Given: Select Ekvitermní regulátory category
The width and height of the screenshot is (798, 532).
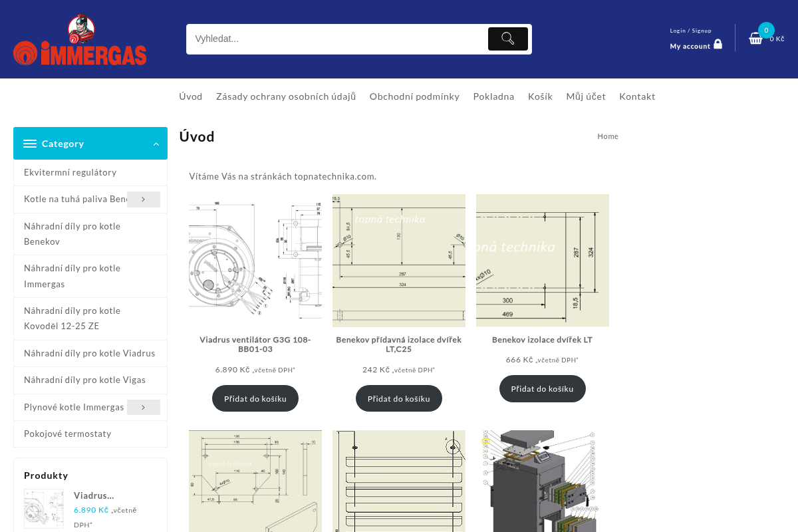Looking at the screenshot, I should point(70,172).
